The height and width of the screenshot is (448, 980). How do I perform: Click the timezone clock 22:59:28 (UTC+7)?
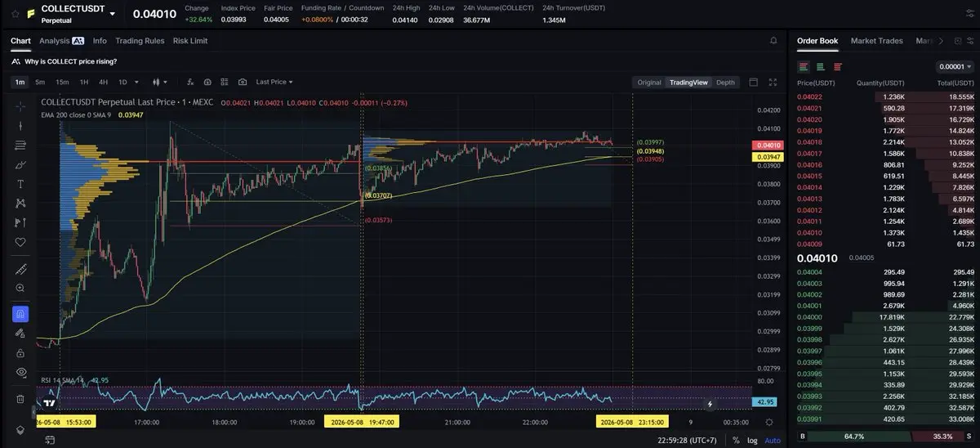click(688, 440)
